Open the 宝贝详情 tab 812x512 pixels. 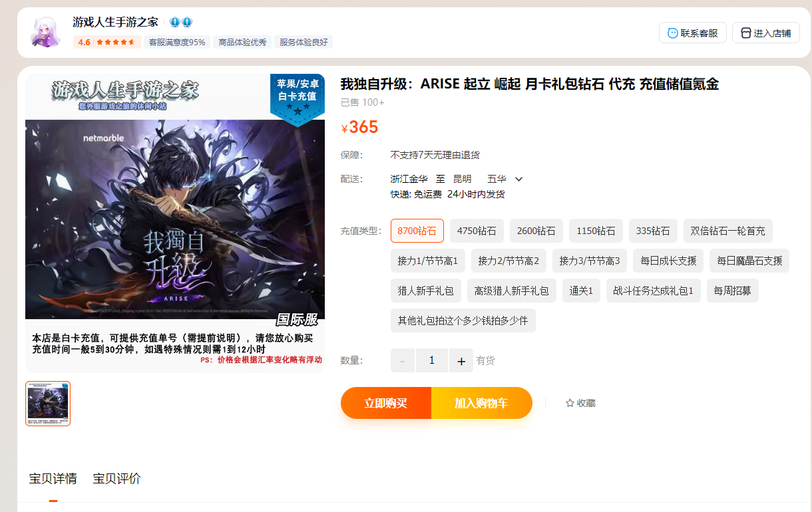pos(53,479)
